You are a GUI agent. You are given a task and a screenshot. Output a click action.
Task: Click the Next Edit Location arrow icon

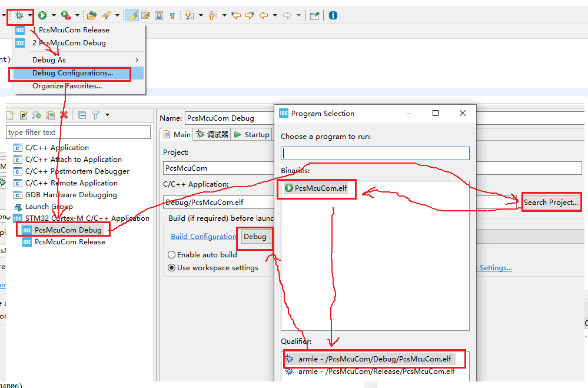[250, 15]
